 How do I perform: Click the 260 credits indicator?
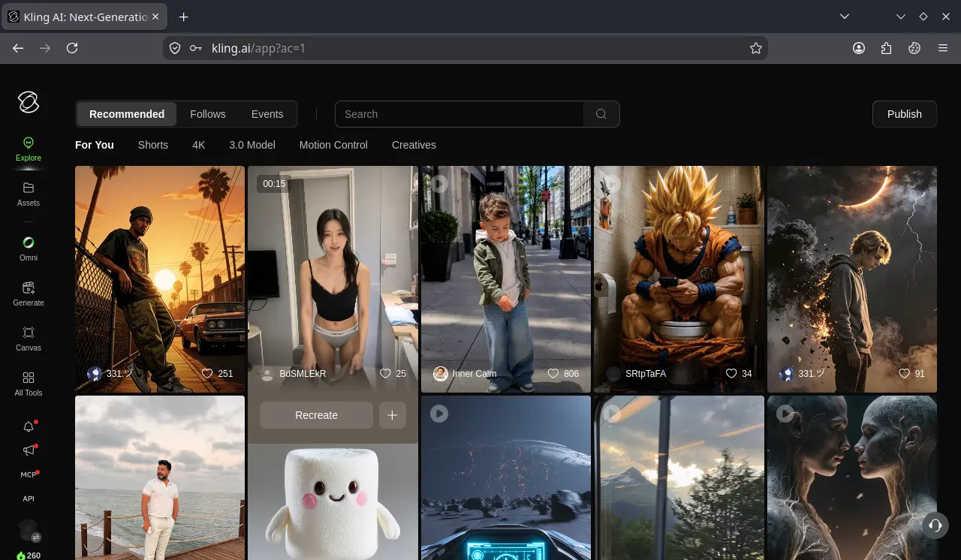click(x=29, y=555)
